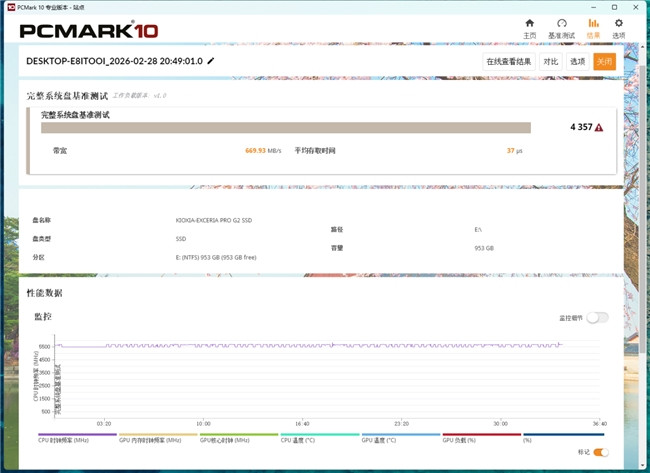Click the PCMark app icon in the title bar

pyautogui.click(x=8, y=6)
